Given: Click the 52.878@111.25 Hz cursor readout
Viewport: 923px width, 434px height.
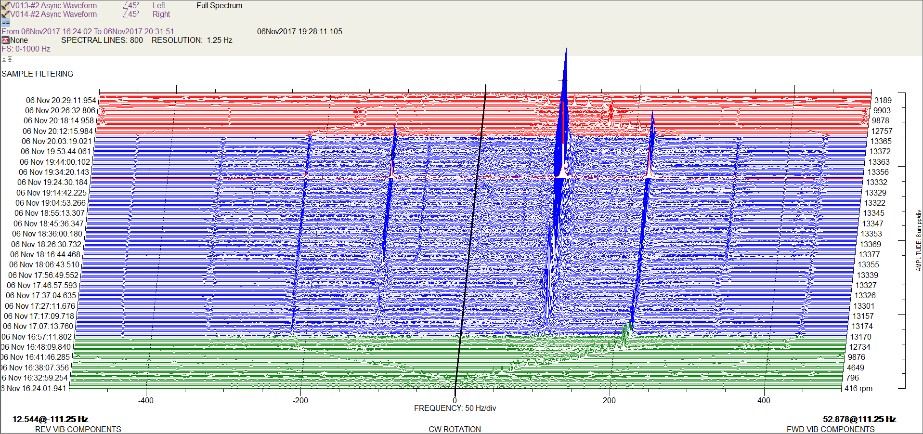Looking at the screenshot, I should coord(859,419).
